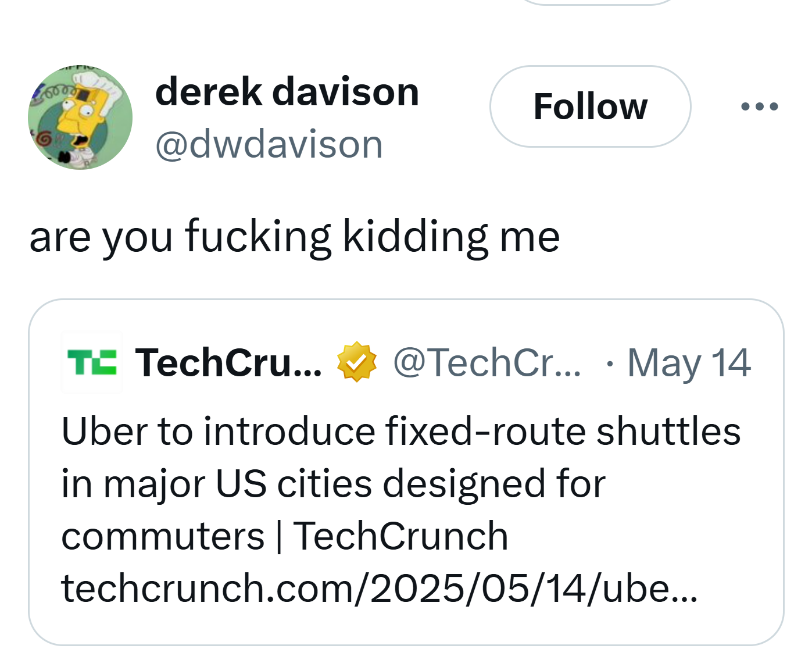The height and width of the screenshot is (663, 812).
Task: Click the words 'kidding me' in the tweet
Action: (x=452, y=236)
